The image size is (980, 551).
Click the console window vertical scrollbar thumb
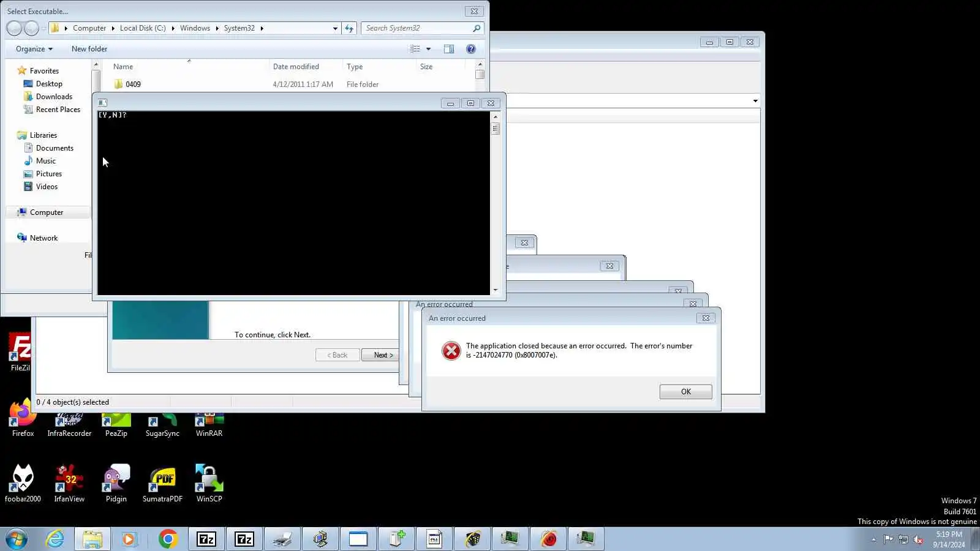click(x=496, y=129)
